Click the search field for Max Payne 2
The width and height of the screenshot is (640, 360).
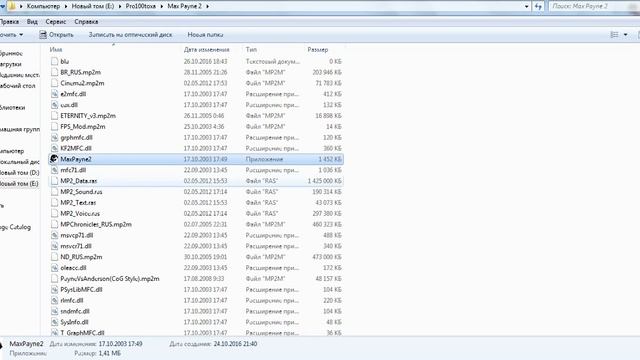pyautogui.click(x=594, y=6)
